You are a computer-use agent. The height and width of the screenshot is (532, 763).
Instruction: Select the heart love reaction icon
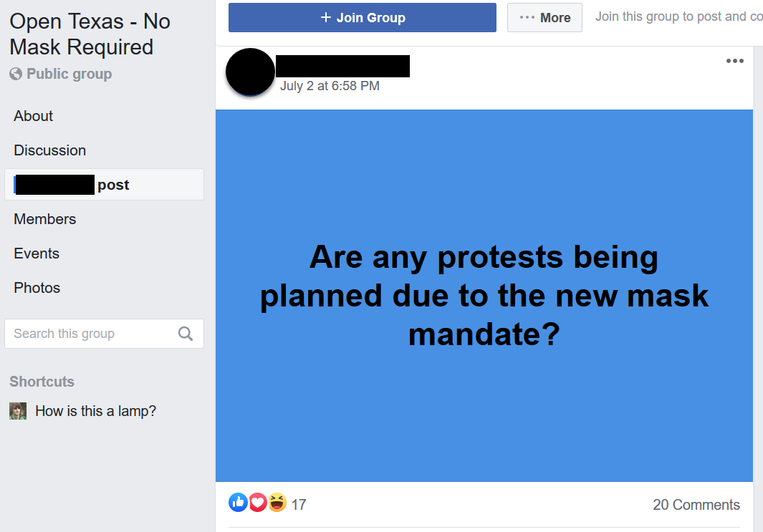[x=258, y=502]
